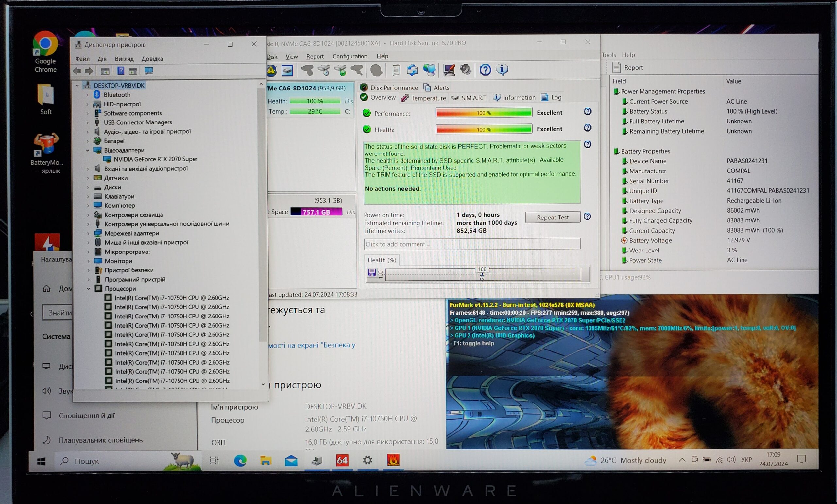
Task: Click the 'Click to add comment' field
Action: point(472,244)
